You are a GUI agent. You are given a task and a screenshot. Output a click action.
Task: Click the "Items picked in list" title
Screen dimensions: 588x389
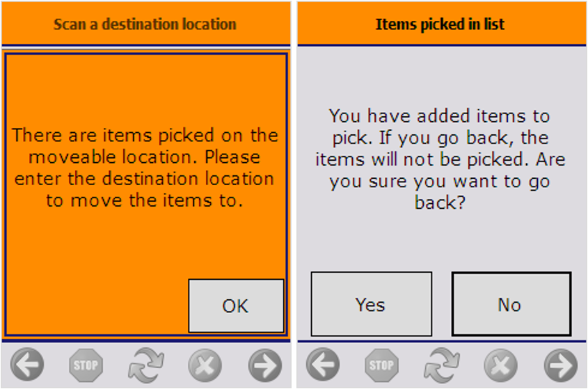pos(440,24)
